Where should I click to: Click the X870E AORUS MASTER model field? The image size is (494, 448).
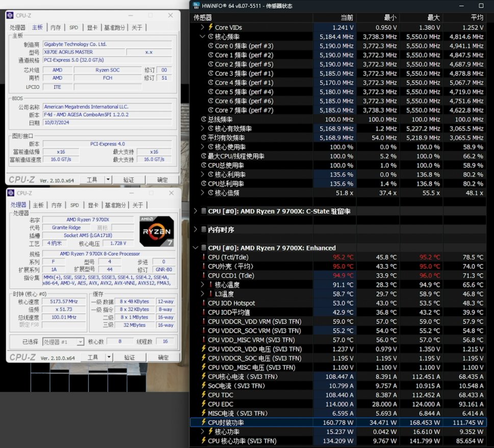pyautogui.click(x=84, y=52)
